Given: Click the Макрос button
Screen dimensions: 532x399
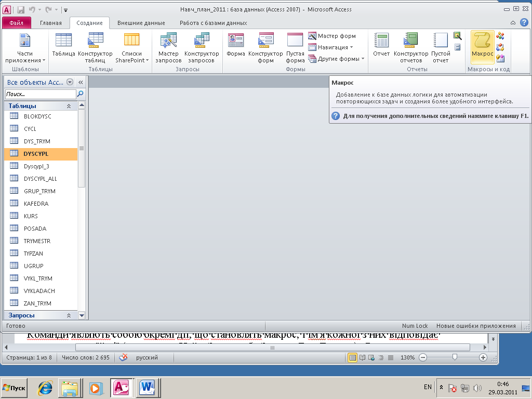Looking at the screenshot, I should pos(482,47).
